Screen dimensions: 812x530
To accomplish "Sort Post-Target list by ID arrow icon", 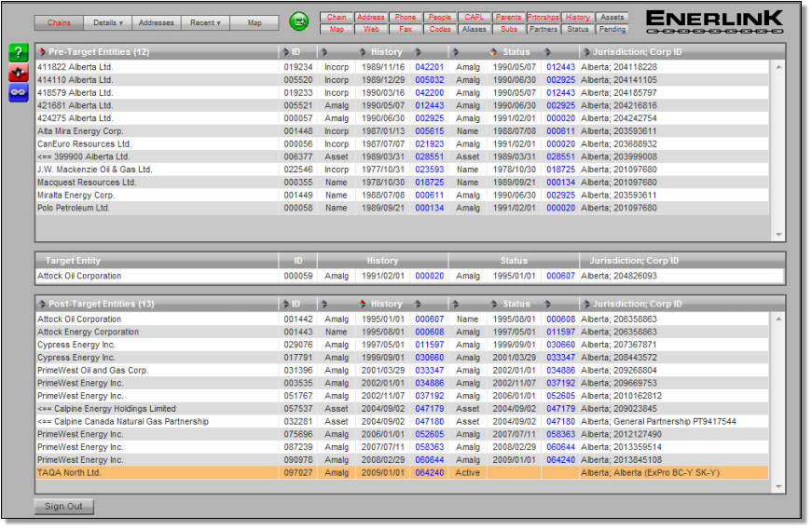I will pos(285,304).
